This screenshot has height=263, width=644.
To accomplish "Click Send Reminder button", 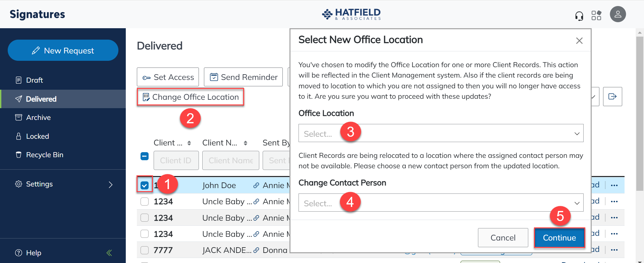I will point(243,77).
